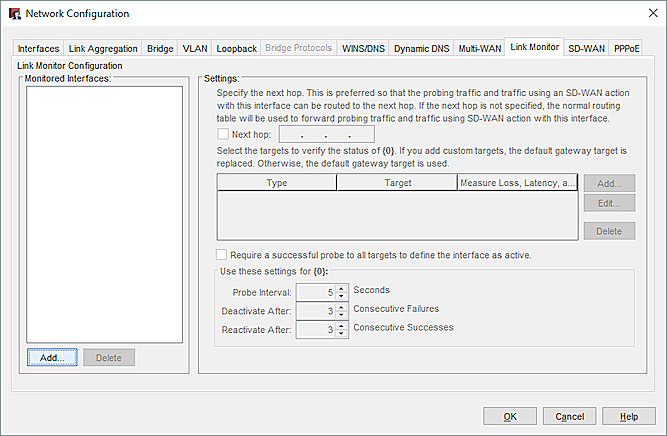Increase Deactivate After value
This screenshot has width=667, height=436.
click(341, 307)
